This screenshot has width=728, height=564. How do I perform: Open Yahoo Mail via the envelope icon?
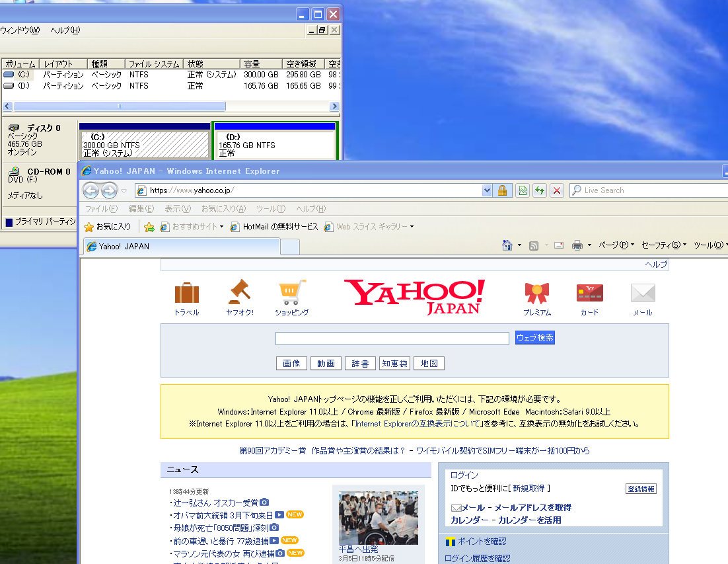tap(641, 293)
